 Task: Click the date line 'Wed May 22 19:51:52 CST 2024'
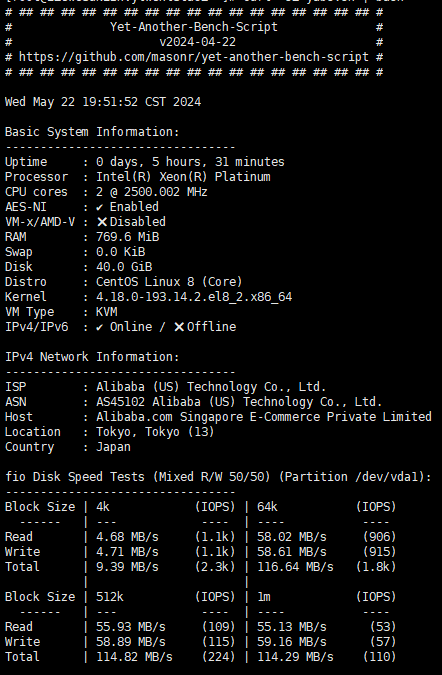click(x=103, y=102)
